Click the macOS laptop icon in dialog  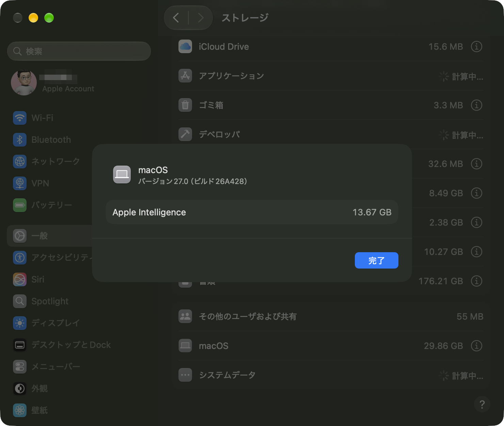(x=122, y=174)
